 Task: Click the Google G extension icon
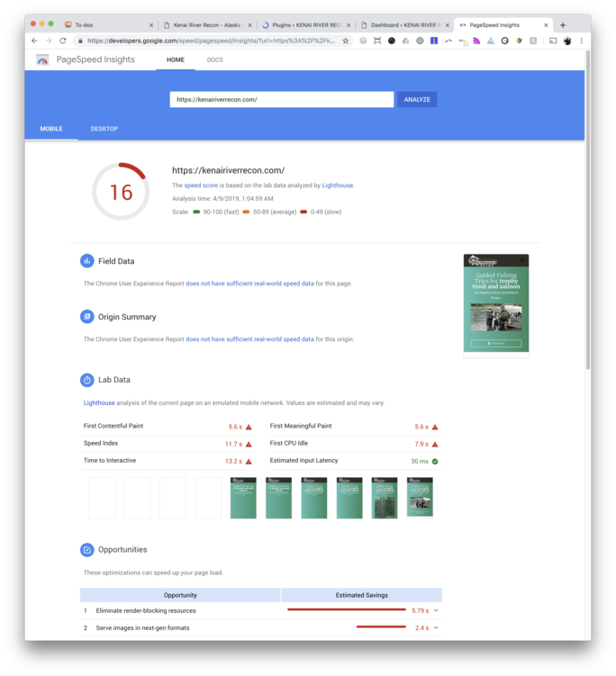tap(504, 41)
